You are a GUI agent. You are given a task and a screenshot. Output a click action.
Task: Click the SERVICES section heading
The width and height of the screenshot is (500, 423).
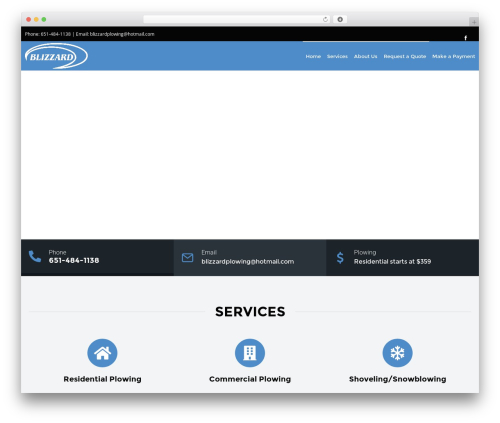click(x=250, y=312)
